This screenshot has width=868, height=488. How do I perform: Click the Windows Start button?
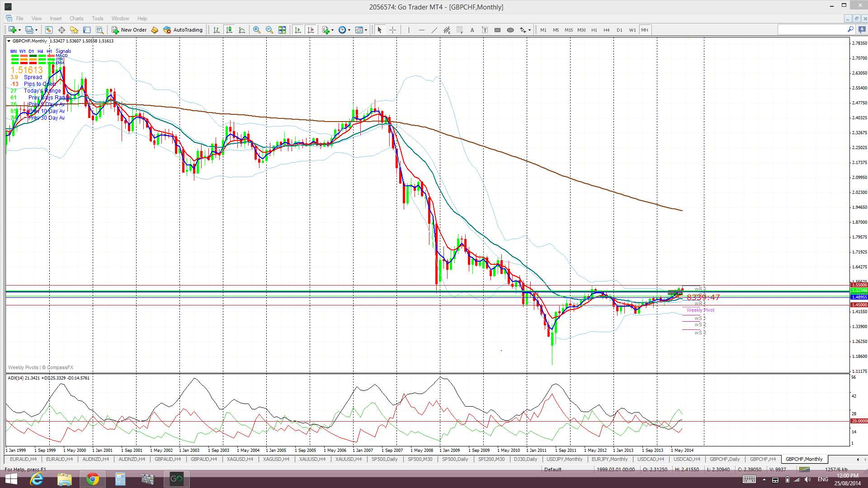pyautogui.click(x=11, y=479)
